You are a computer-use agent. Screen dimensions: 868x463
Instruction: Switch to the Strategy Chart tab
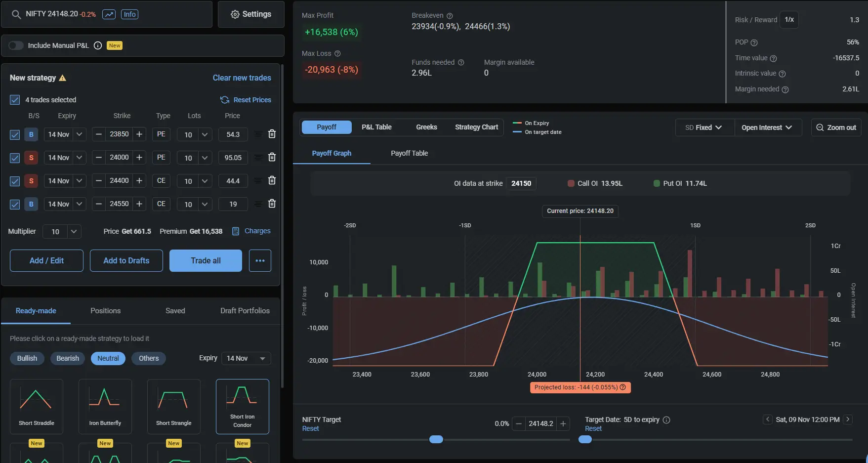tap(476, 127)
